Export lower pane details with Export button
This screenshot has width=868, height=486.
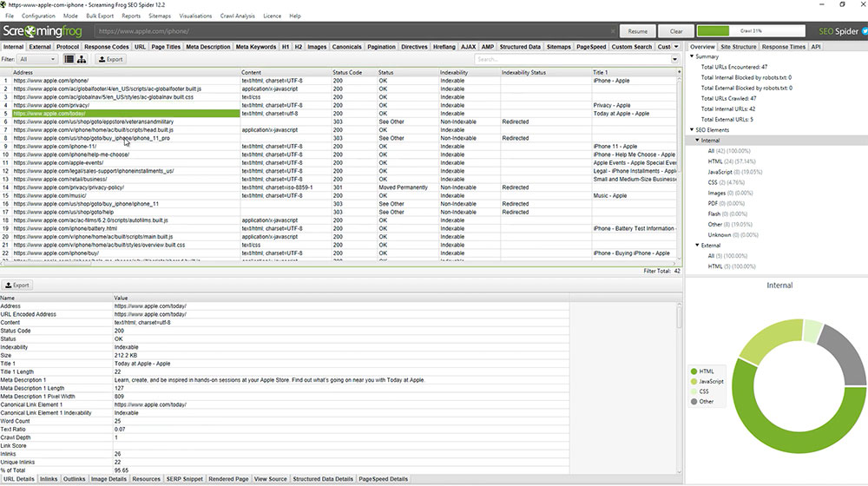point(17,285)
